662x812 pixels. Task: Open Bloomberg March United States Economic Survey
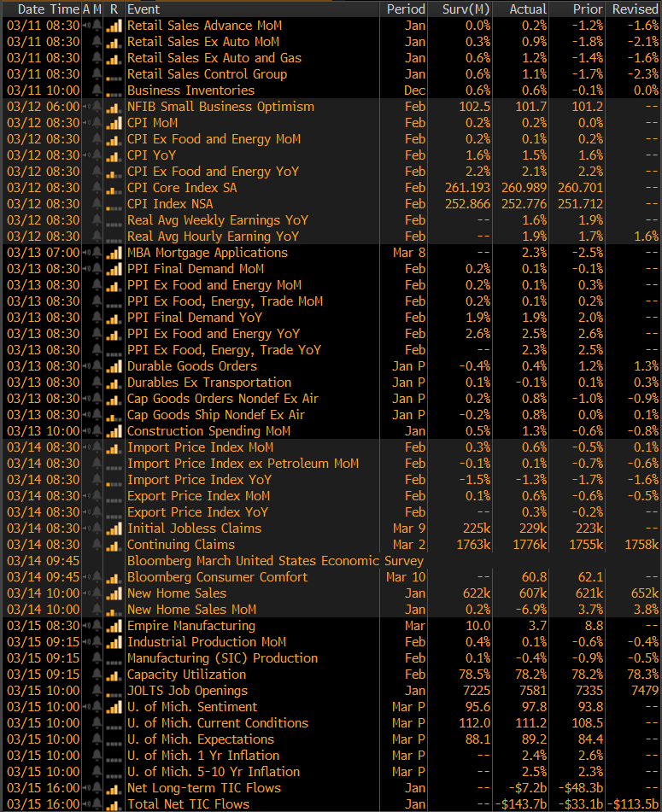click(275, 561)
